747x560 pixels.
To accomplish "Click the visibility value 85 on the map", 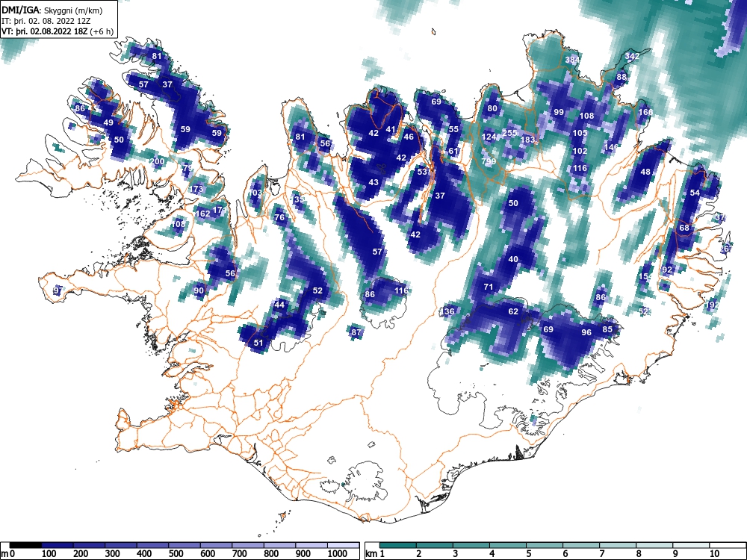I will [x=607, y=329].
